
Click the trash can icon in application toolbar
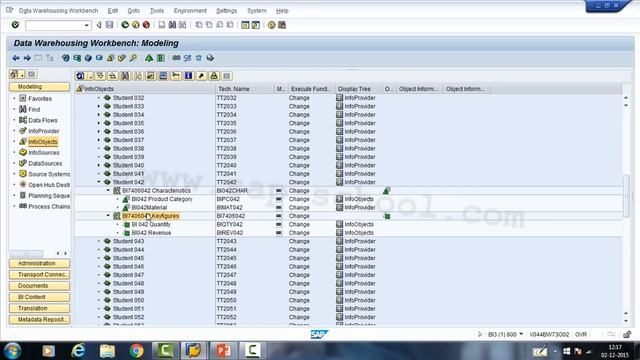click(199, 58)
